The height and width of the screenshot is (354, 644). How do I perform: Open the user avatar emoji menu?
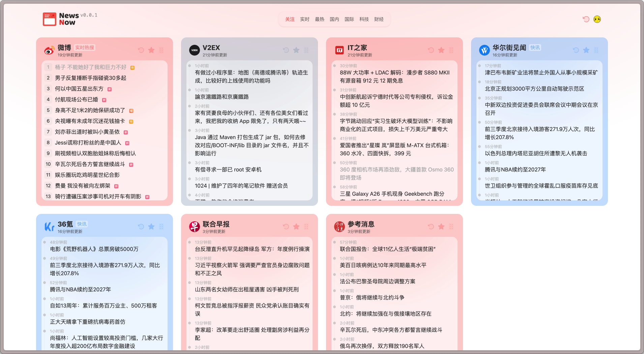(597, 19)
